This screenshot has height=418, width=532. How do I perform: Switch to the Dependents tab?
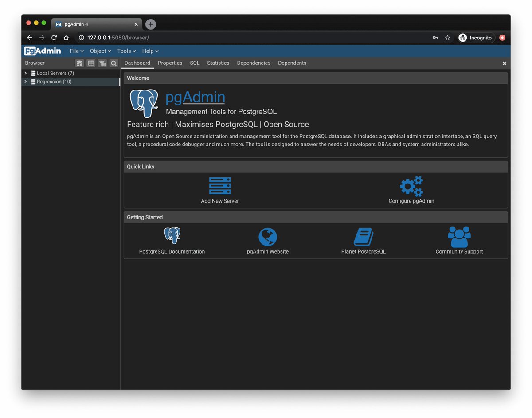pyautogui.click(x=292, y=63)
